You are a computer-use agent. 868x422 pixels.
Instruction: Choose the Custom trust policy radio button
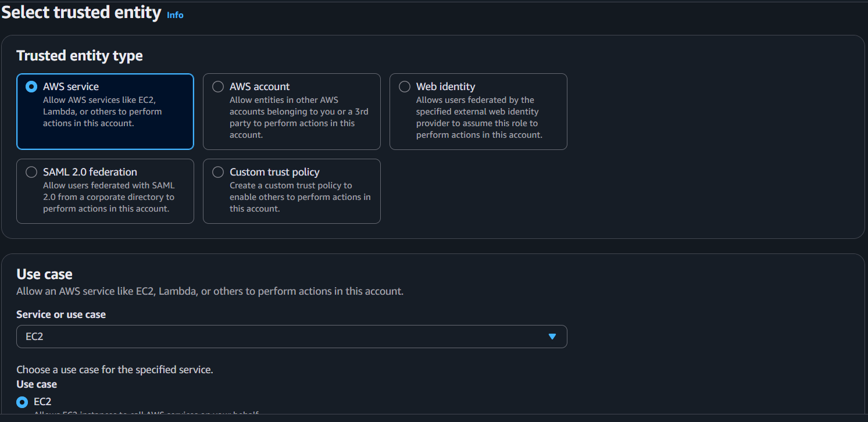tap(218, 172)
